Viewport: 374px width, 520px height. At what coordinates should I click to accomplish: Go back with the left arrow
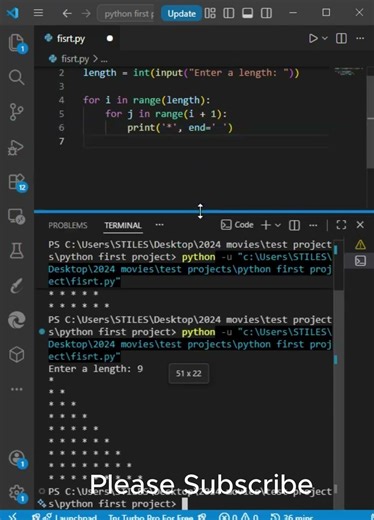pos(67,13)
